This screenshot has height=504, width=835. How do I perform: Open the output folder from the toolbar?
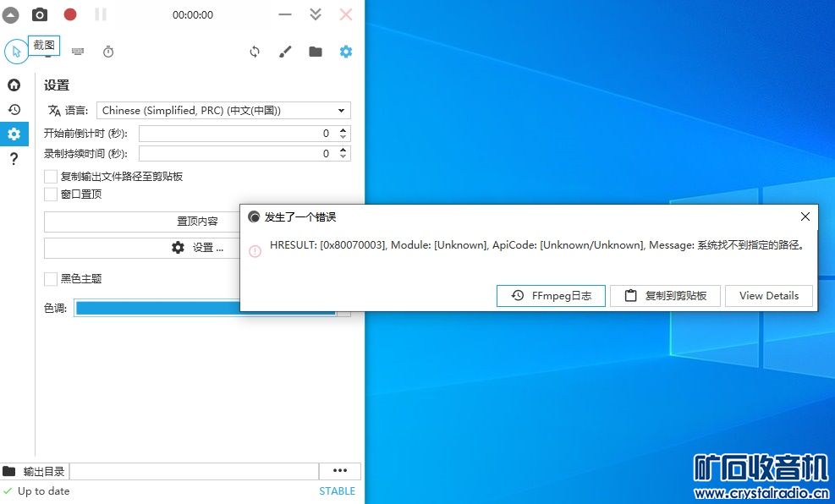(316, 52)
